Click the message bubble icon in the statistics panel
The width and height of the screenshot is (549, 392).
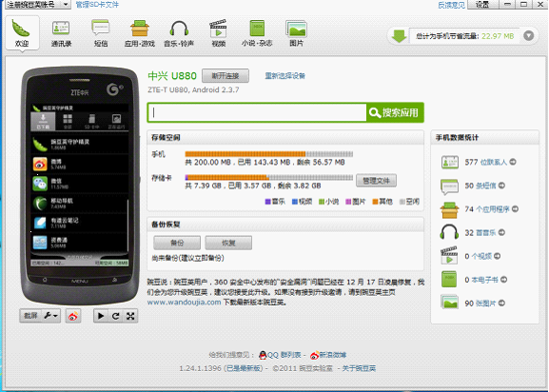click(x=449, y=186)
